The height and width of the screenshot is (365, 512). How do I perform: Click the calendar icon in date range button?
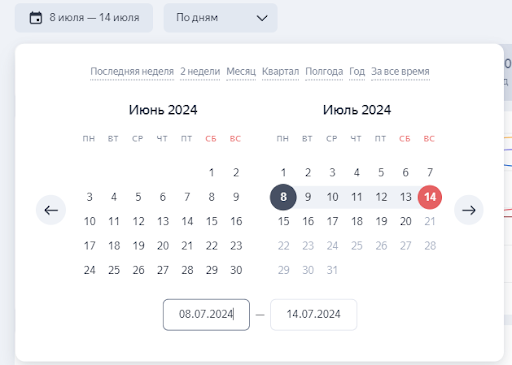(x=36, y=18)
